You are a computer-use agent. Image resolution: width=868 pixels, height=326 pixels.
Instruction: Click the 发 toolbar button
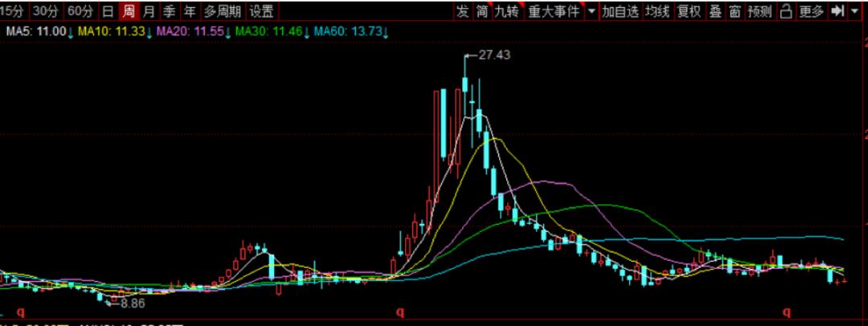tap(463, 11)
